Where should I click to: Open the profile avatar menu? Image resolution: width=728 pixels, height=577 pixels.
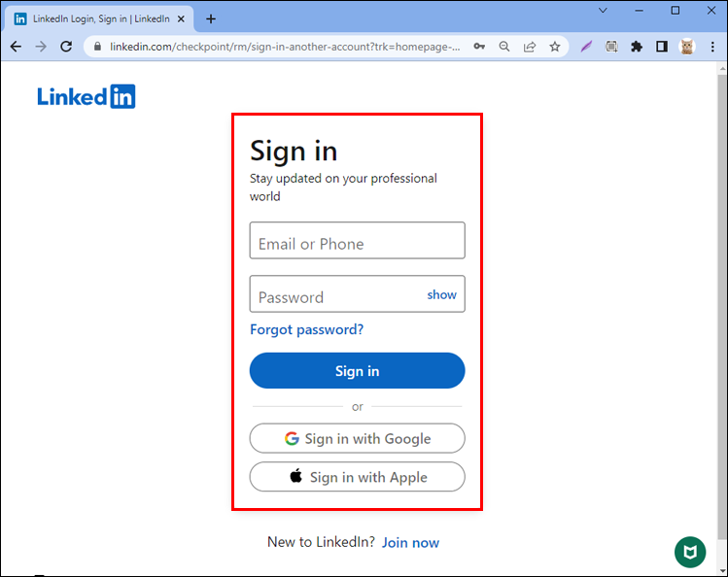(x=686, y=46)
